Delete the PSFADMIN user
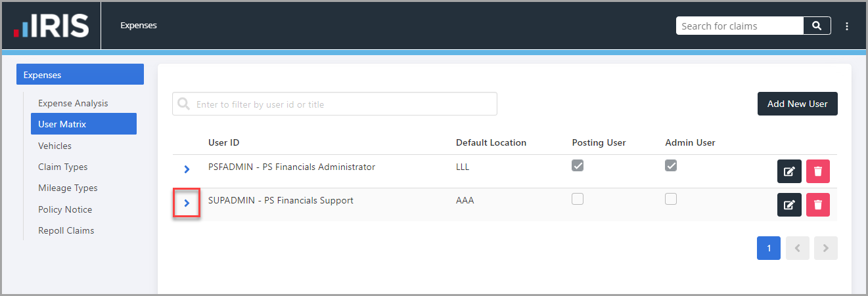This screenshot has height=296, width=868. (x=818, y=171)
